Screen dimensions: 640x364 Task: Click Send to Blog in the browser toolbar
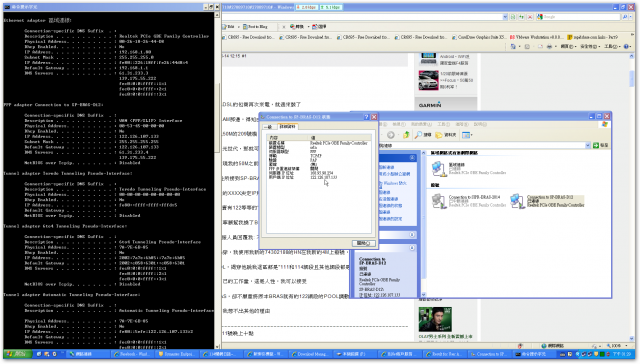255,27
